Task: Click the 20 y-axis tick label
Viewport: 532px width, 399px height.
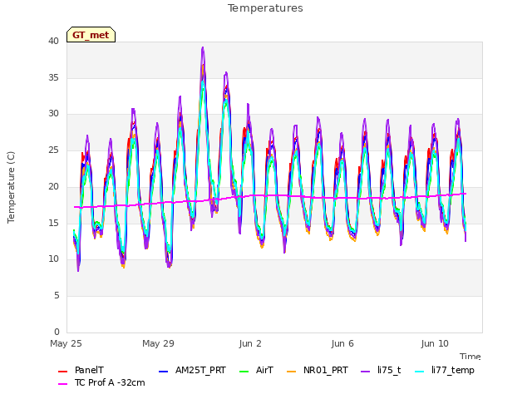Action: (x=53, y=186)
